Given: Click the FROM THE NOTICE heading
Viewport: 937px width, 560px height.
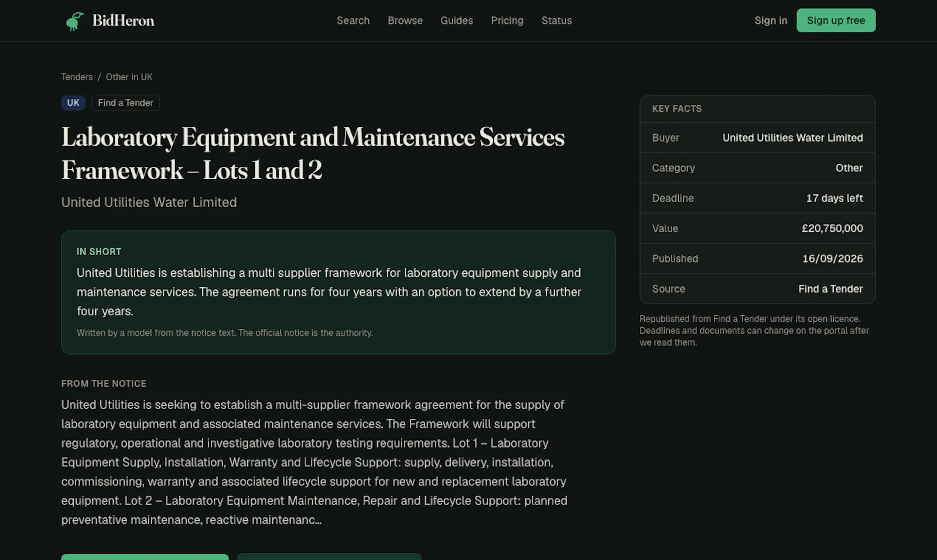Looking at the screenshot, I should 104,384.
